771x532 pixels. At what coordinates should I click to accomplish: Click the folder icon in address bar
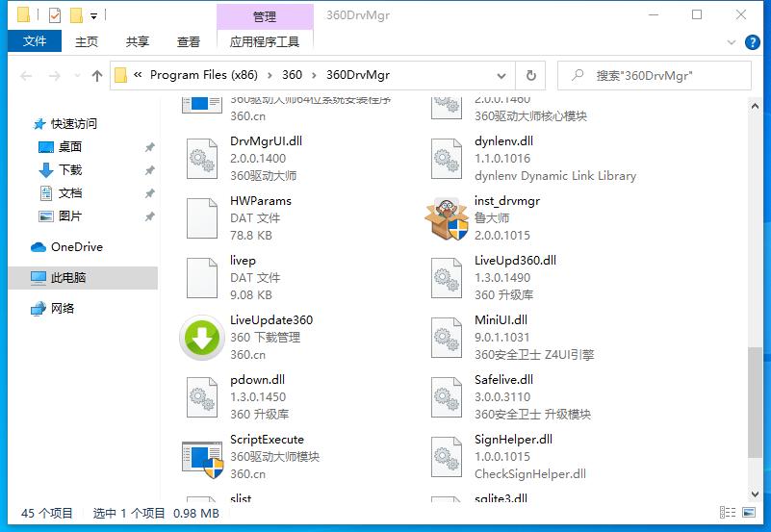(120, 75)
